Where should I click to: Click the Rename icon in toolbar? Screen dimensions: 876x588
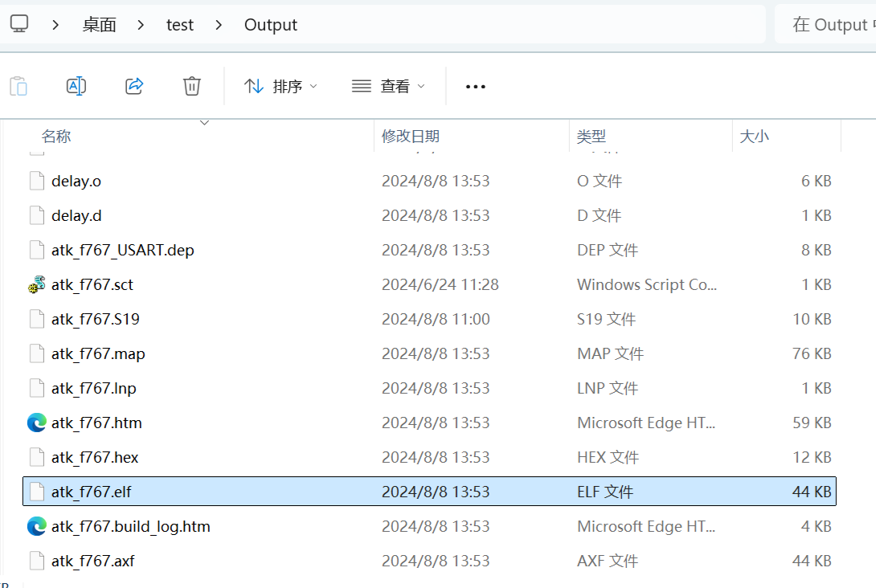pyautogui.click(x=76, y=86)
